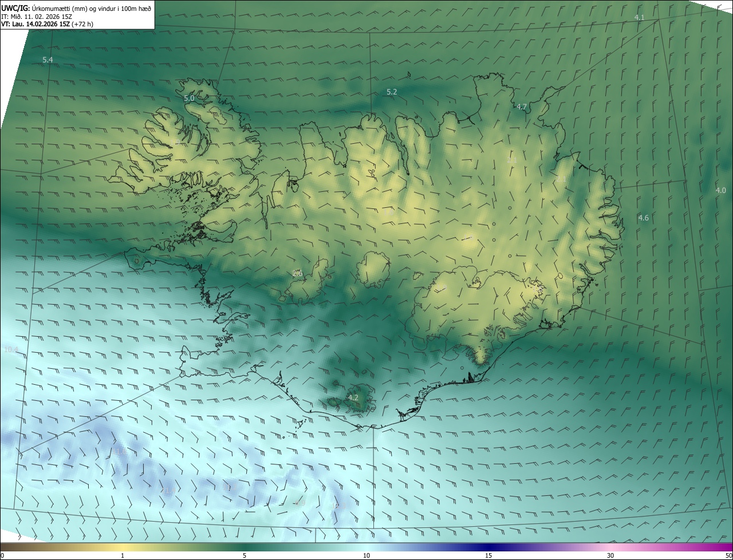The image size is (733, 560).
Task: Click the colour scale tick label 15
Action: tap(488, 555)
